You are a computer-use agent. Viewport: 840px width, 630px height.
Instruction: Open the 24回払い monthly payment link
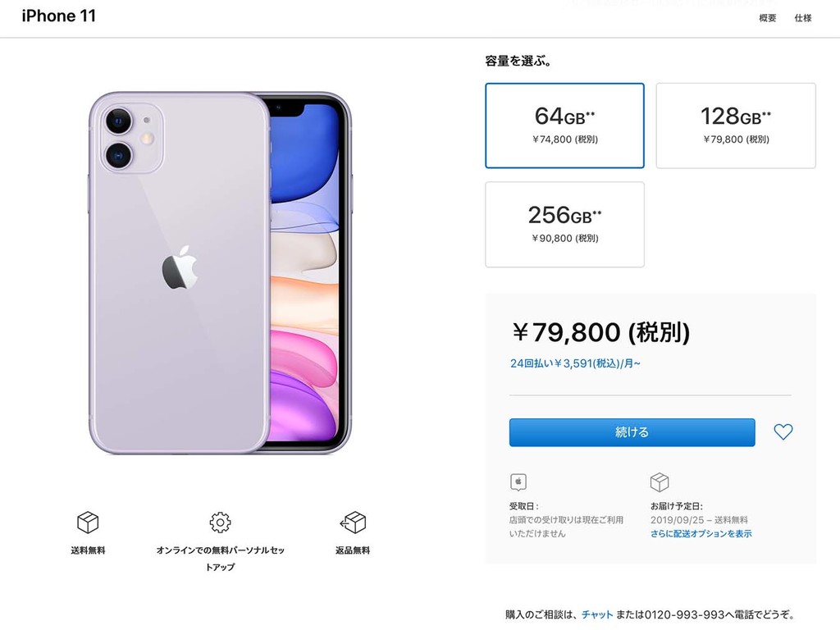[575, 363]
